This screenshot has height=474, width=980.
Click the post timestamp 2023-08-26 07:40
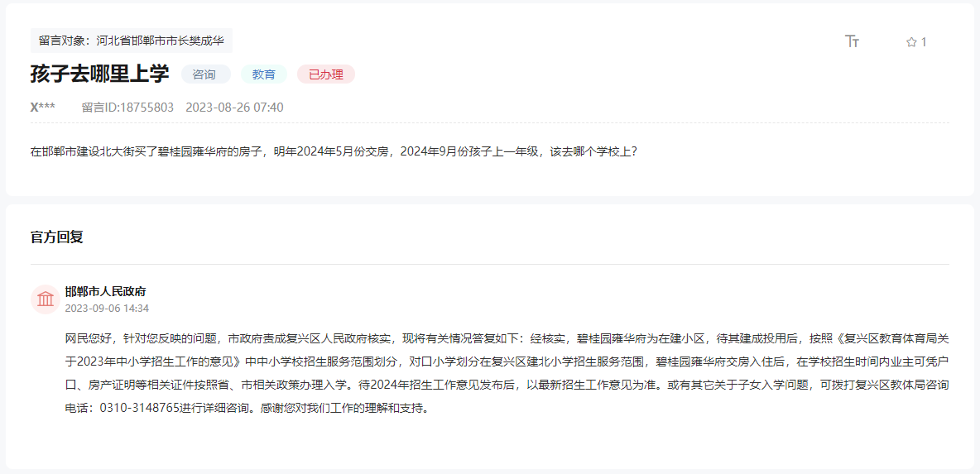pyautogui.click(x=234, y=108)
